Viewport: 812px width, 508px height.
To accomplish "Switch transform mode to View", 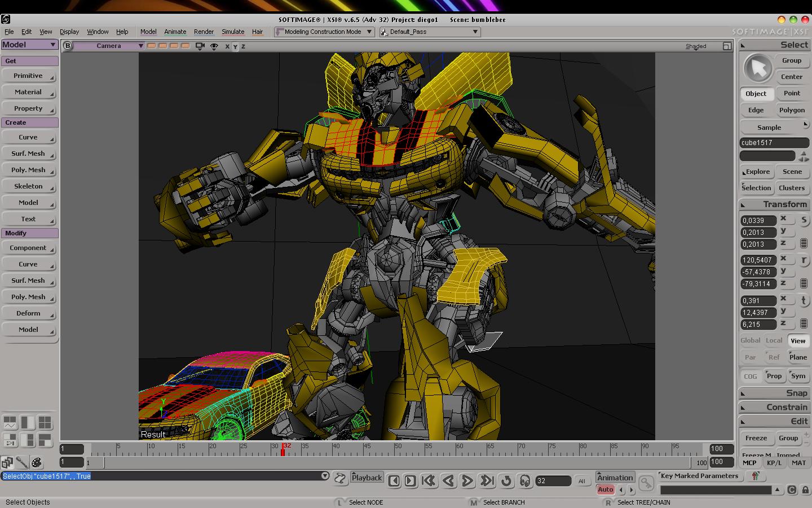I will tap(798, 340).
